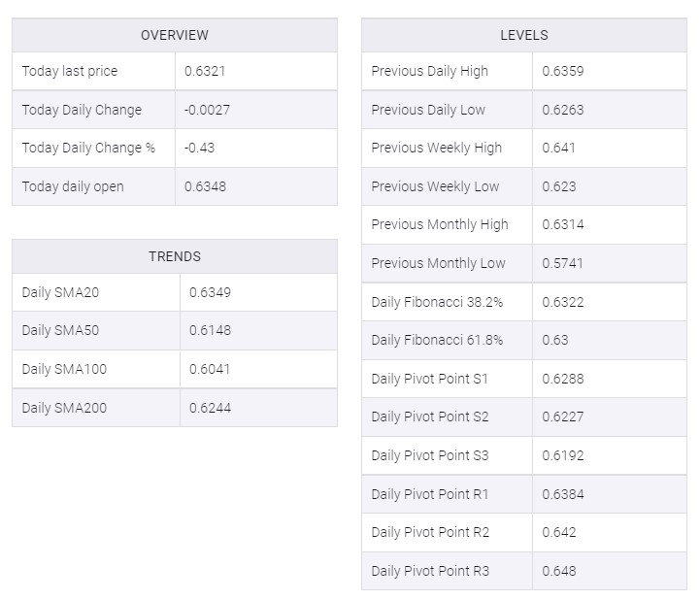Click the TRENDS table header
Viewport: 700px width, 600px height.
click(174, 256)
